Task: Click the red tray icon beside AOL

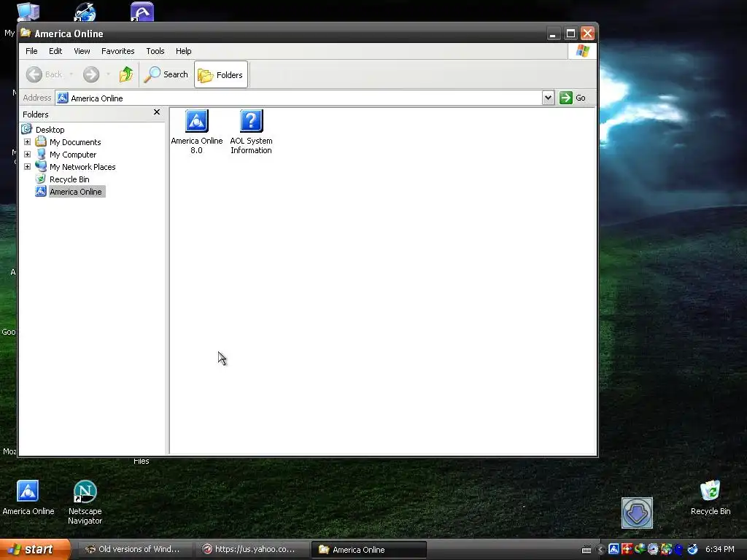Action: pos(627,550)
